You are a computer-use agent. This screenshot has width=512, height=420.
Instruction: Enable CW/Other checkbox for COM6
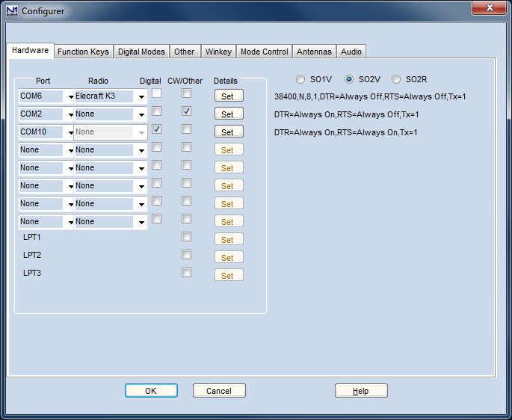(186, 93)
